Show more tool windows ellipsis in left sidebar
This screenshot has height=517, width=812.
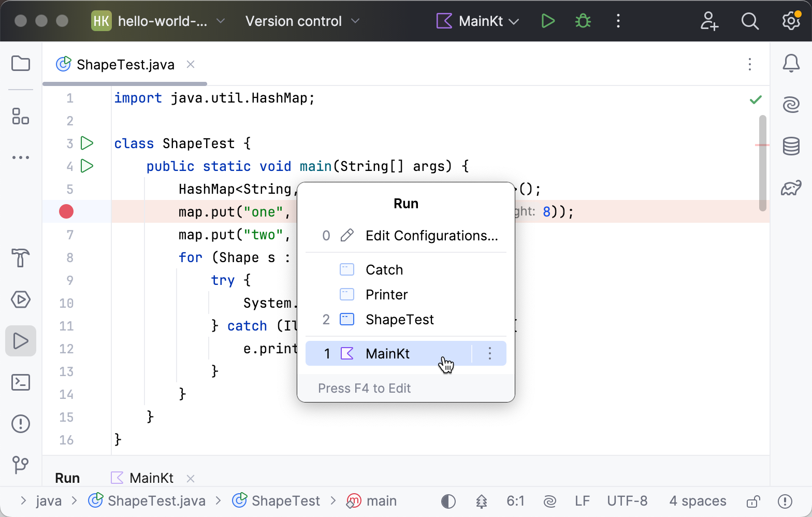click(21, 157)
